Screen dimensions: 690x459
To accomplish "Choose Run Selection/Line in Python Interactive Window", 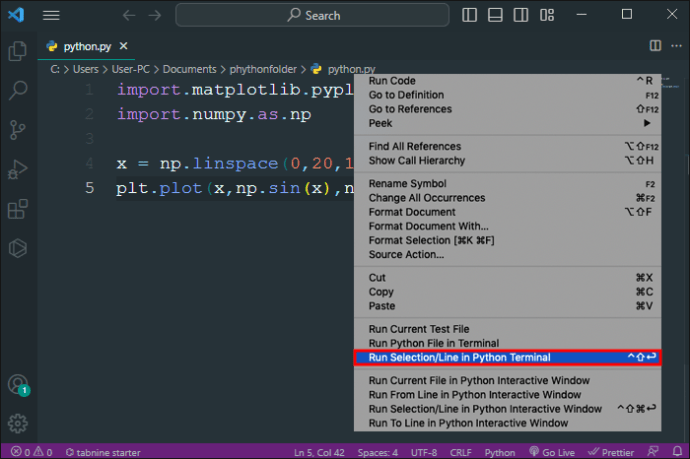I will click(507, 409).
